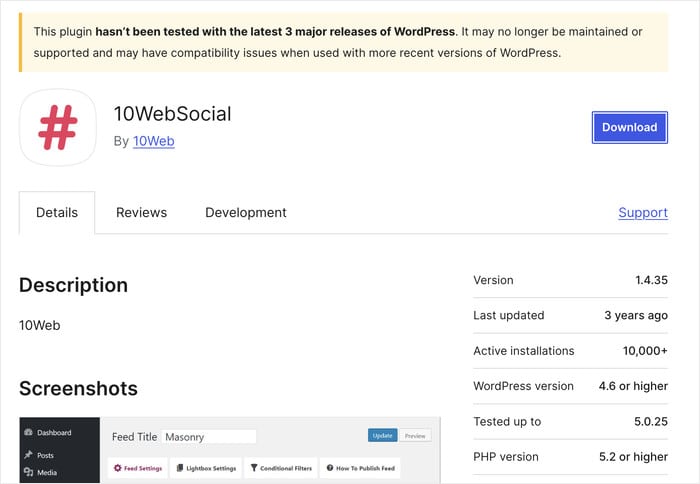
Task: Click the 'Last updated' label
Action: coord(508,315)
